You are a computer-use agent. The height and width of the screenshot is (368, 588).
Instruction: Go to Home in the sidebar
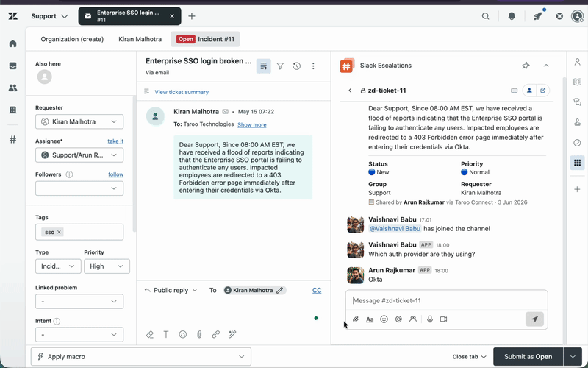[x=12, y=43]
